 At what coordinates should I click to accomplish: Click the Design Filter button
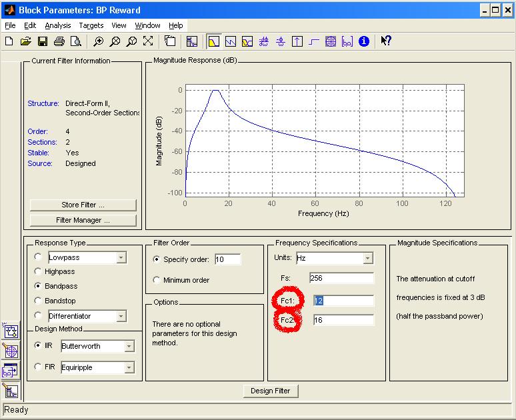point(270,391)
